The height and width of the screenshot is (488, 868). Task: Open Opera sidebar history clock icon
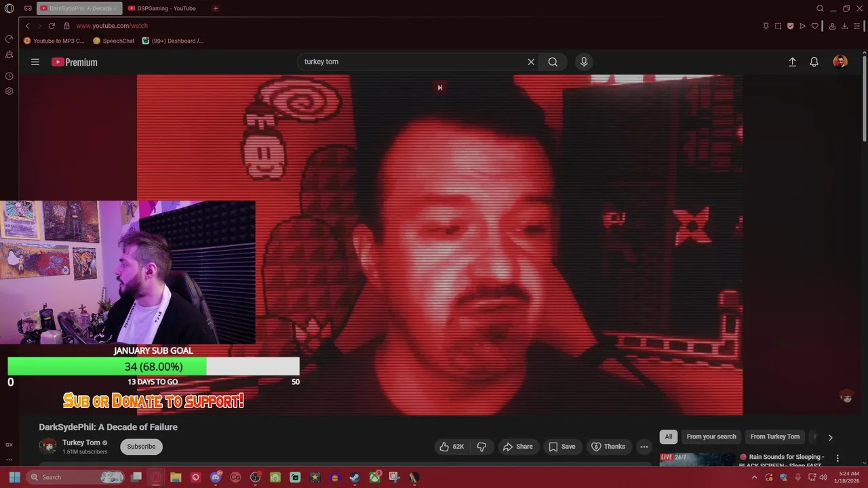click(9, 77)
